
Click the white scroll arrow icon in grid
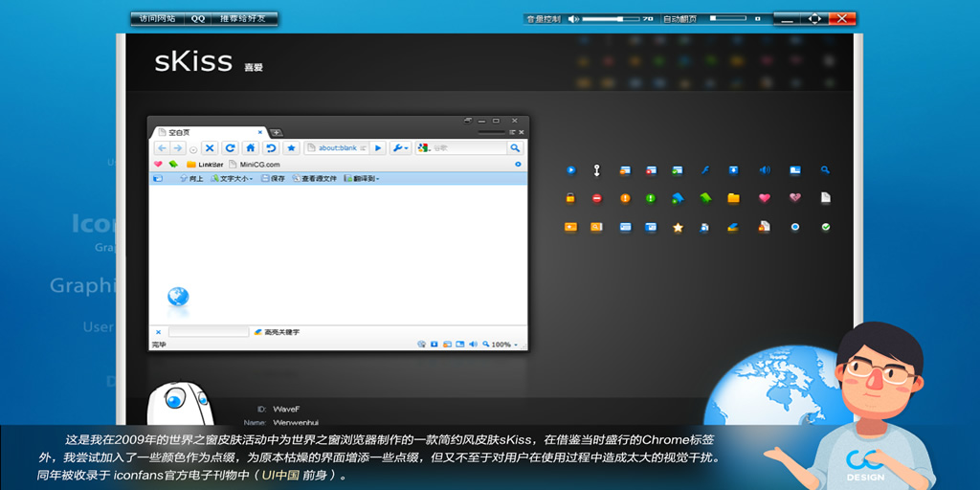click(597, 170)
